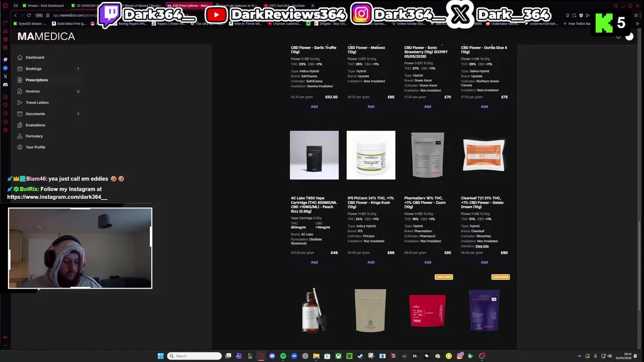This screenshot has width=644, height=362.
Task: Add PharmaServ Zoom flower
Action: click(428, 262)
